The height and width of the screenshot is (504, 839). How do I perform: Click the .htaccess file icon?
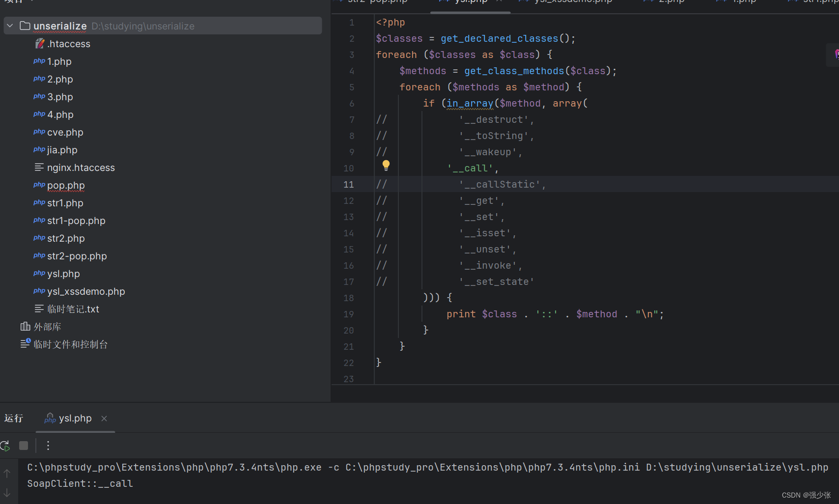39,44
